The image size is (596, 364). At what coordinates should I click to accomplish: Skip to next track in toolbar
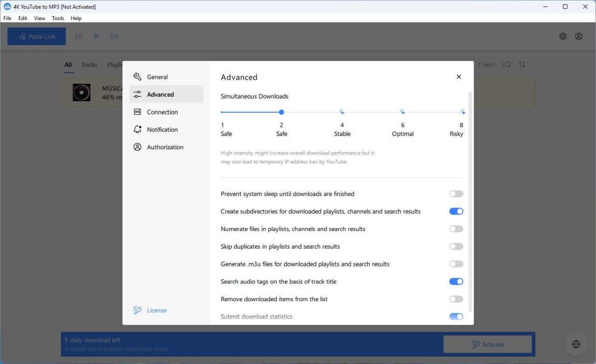click(114, 36)
